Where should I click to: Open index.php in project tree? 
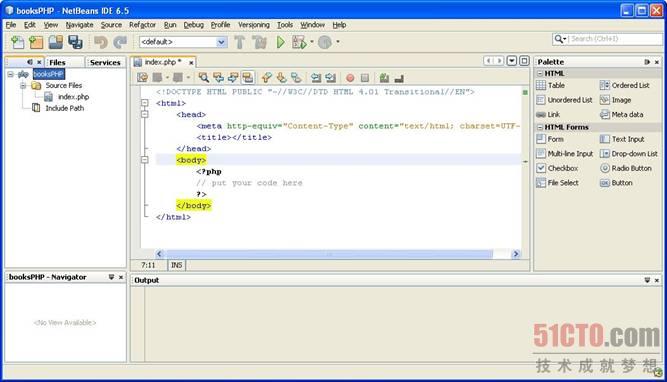click(73, 97)
